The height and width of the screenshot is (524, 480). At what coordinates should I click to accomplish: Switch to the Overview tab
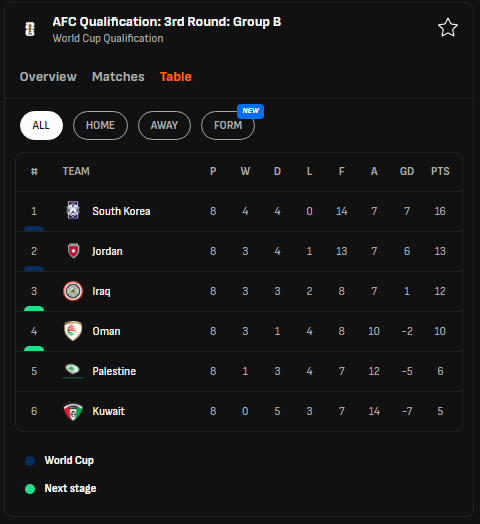tap(48, 77)
